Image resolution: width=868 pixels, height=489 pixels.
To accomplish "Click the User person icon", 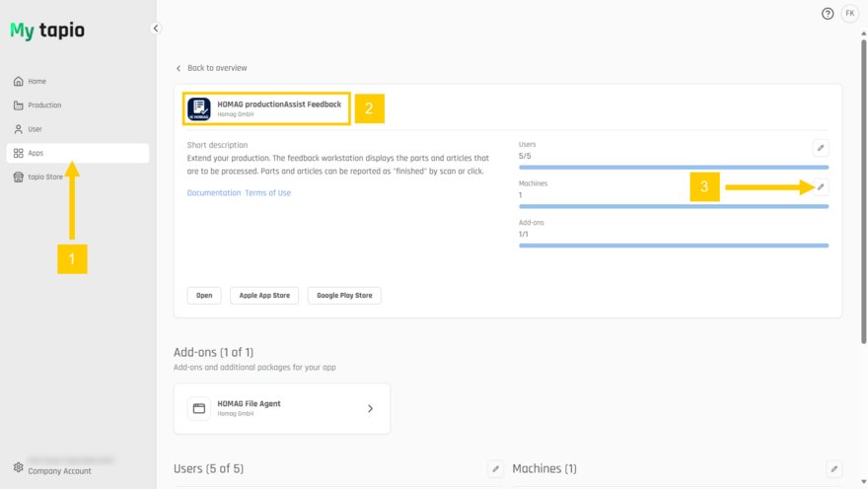I will click(19, 129).
